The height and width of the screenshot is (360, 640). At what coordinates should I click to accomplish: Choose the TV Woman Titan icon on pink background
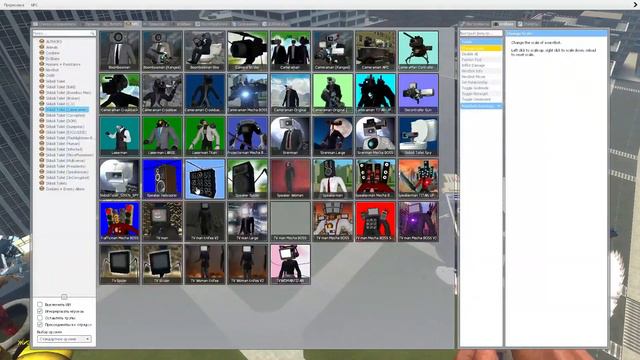click(x=290, y=264)
